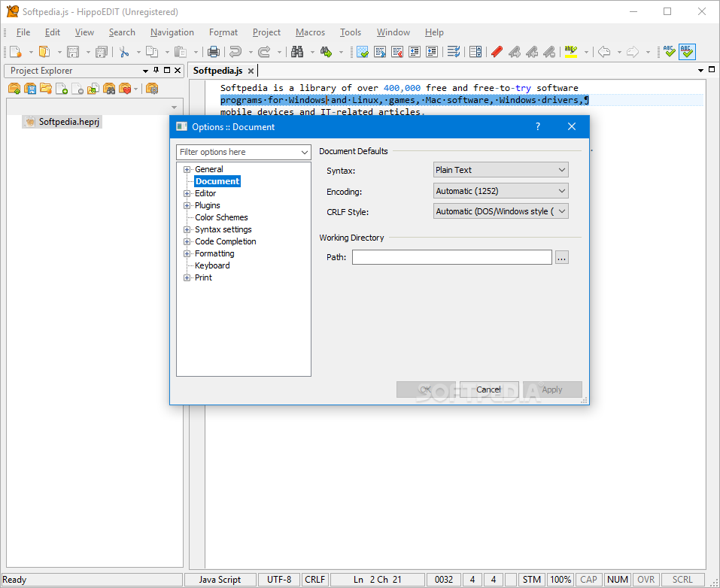The width and height of the screenshot is (720, 588).
Task: Click the Find binoculars icon
Action: (x=297, y=52)
